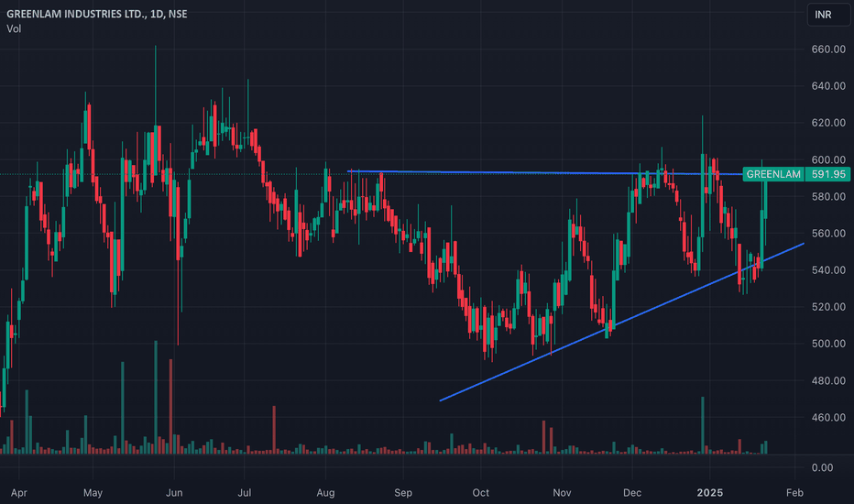The image size is (854, 504).
Task: Select the horizontal blue resistance trendline
Action: coord(544,172)
